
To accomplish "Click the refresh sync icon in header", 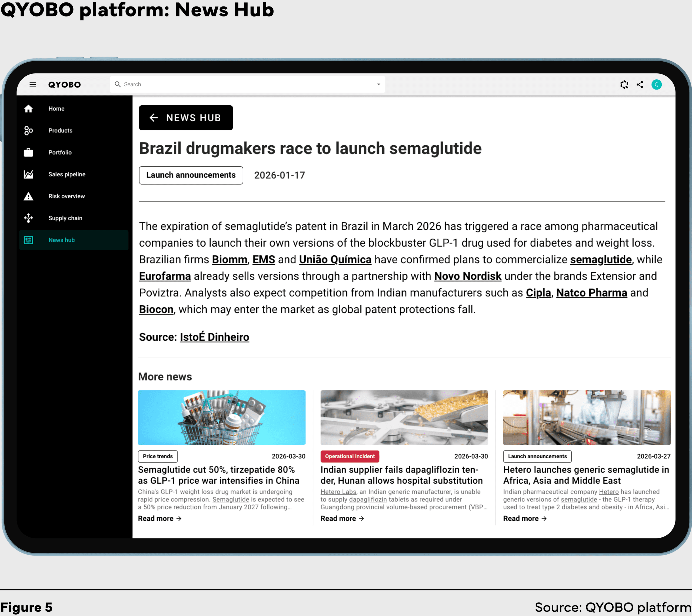I will (624, 84).
